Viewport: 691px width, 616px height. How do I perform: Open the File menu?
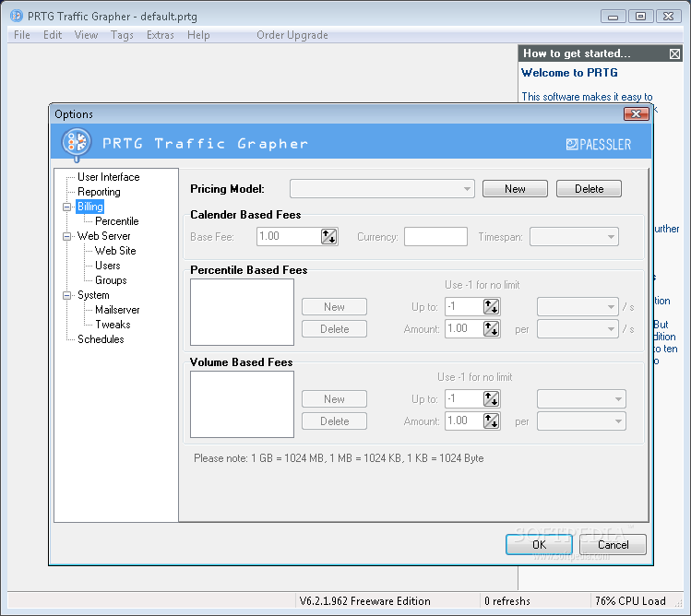[21, 35]
